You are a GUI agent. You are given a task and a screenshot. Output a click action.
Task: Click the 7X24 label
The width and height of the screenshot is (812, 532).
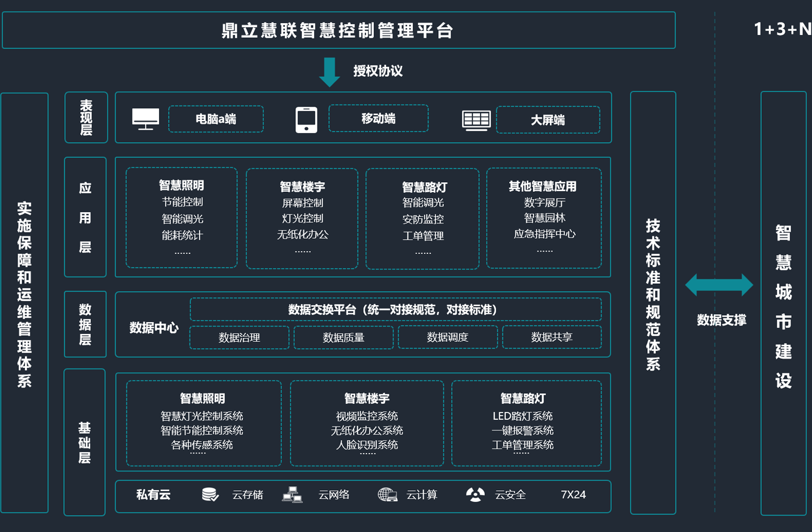(573, 495)
